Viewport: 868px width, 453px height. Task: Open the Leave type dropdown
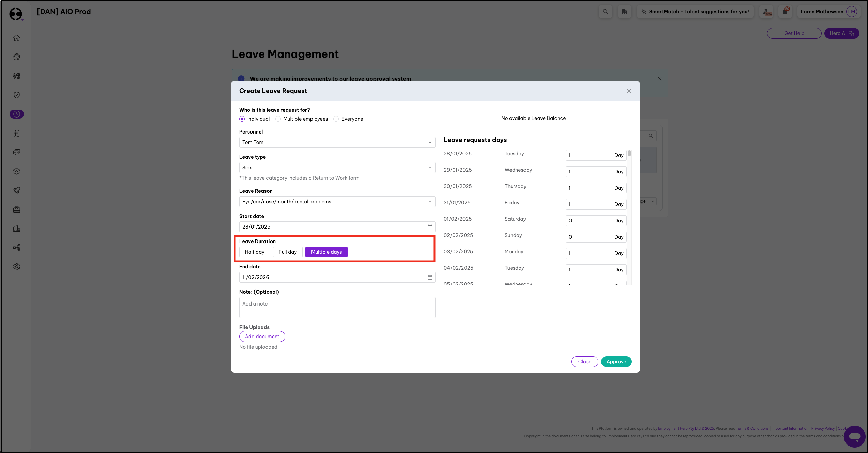coord(337,168)
